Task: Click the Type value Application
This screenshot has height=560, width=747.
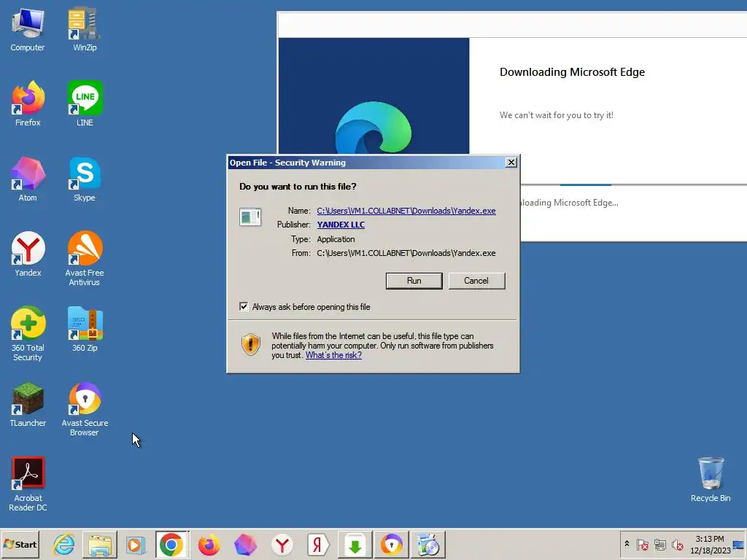Action: [336, 239]
